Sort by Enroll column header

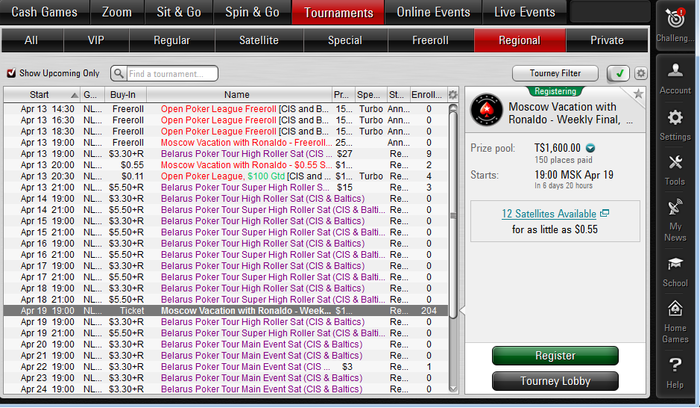[427, 95]
